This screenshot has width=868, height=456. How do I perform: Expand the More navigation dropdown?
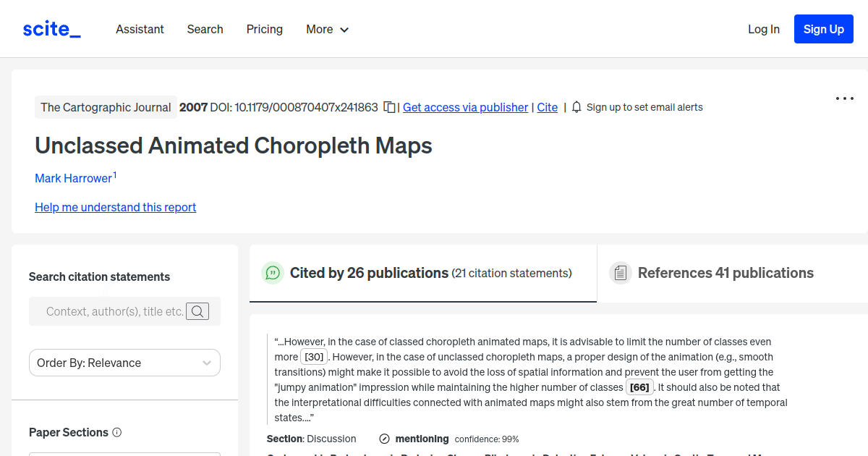click(x=327, y=29)
